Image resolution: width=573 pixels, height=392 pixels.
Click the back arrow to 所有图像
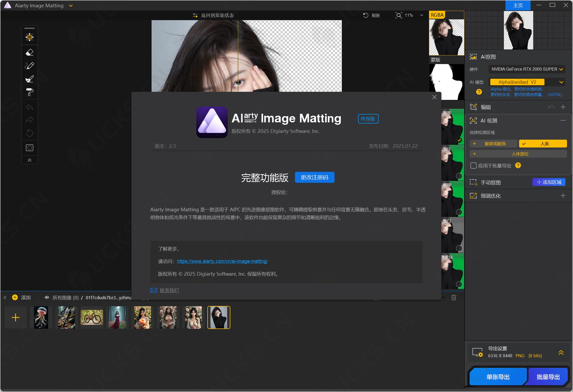pyautogui.click(x=47, y=297)
